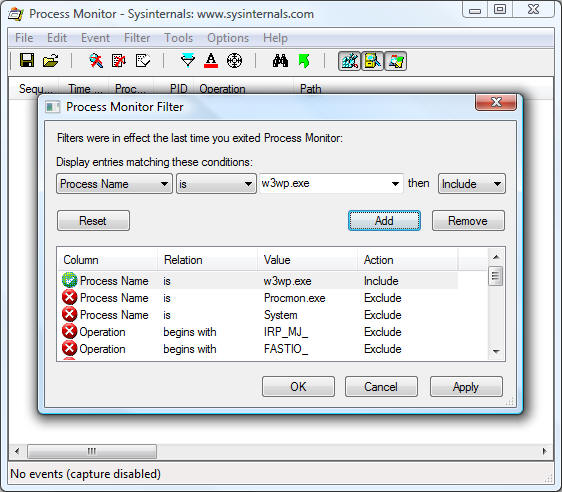The image size is (562, 492).
Task: Click the Value header in filter list
Action: pyautogui.click(x=307, y=259)
